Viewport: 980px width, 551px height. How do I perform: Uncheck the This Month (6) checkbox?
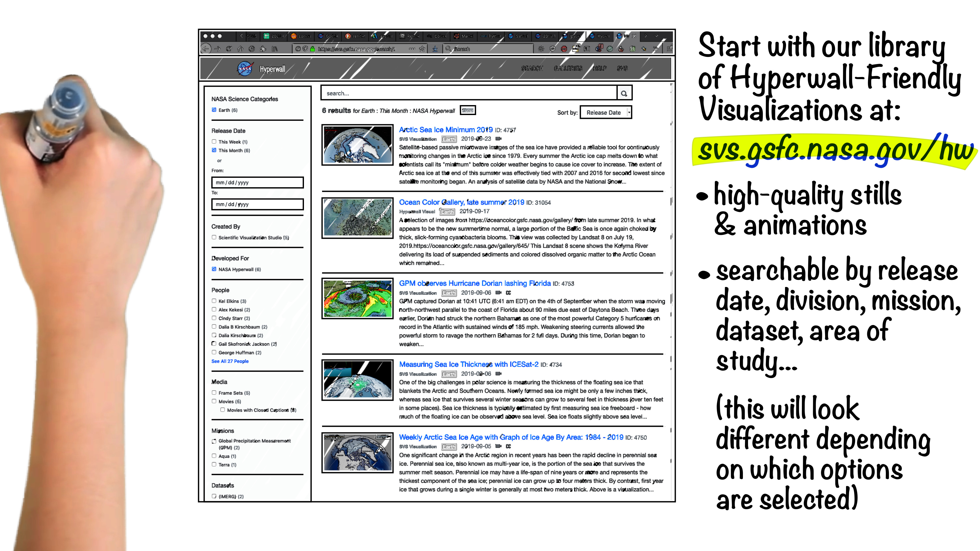pos(214,150)
